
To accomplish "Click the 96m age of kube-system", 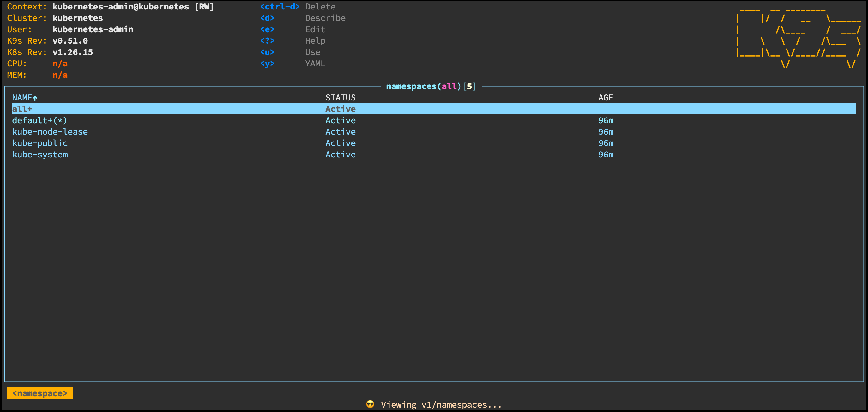I will [x=606, y=155].
